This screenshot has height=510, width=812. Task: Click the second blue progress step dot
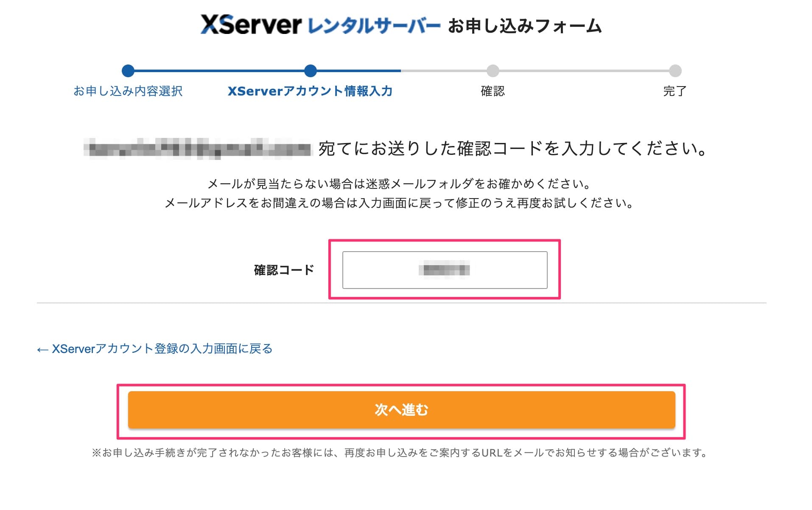tap(311, 71)
